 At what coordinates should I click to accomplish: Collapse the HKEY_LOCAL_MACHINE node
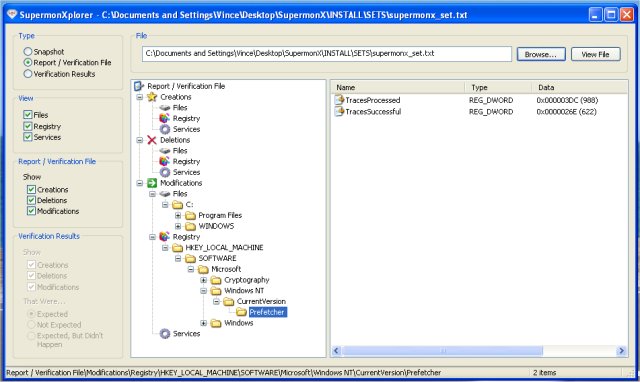click(165, 248)
